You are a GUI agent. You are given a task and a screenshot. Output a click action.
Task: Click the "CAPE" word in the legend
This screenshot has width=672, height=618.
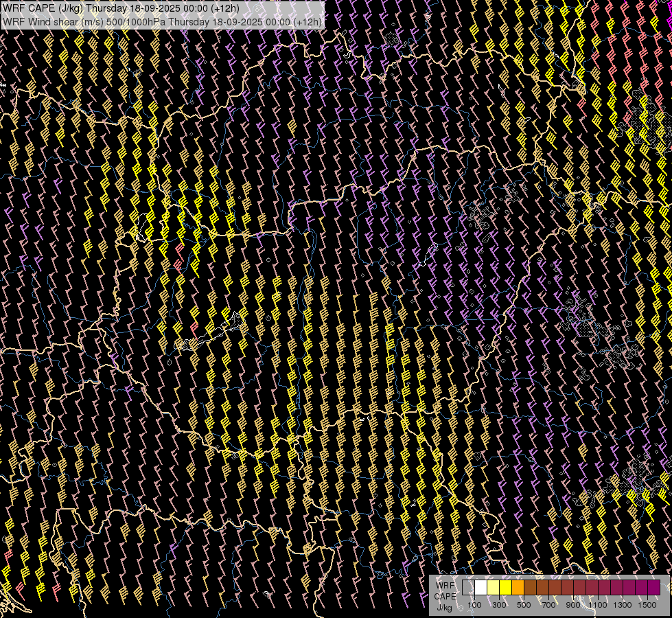click(x=445, y=597)
